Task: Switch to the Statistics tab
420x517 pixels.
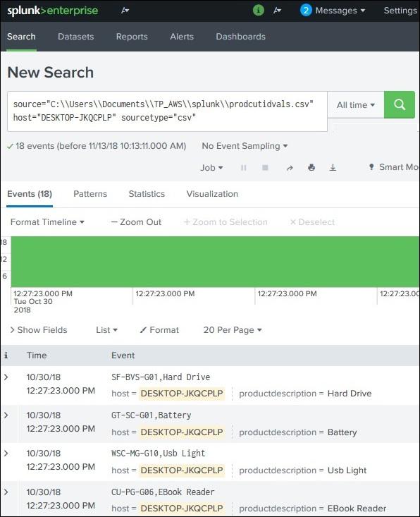Action: coord(147,194)
